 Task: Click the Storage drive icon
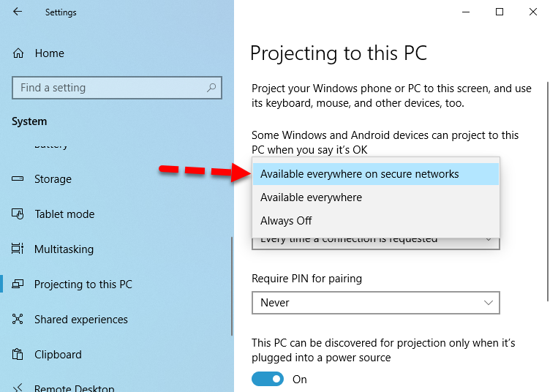pos(19,179)
